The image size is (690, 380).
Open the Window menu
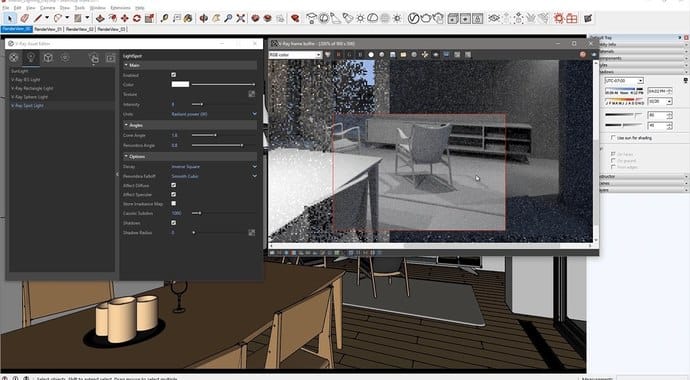pyautogui.click(x=98, y=8)
